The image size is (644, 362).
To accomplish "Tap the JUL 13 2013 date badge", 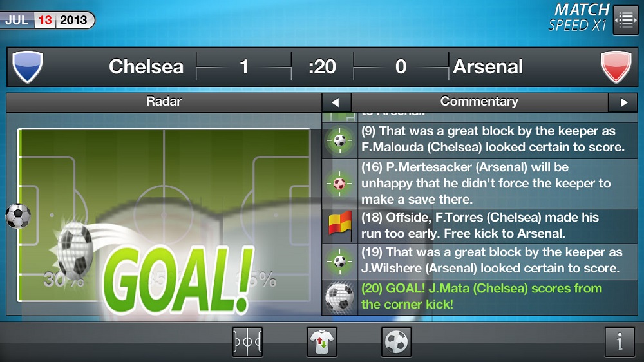I will click(x=47, y=20).
